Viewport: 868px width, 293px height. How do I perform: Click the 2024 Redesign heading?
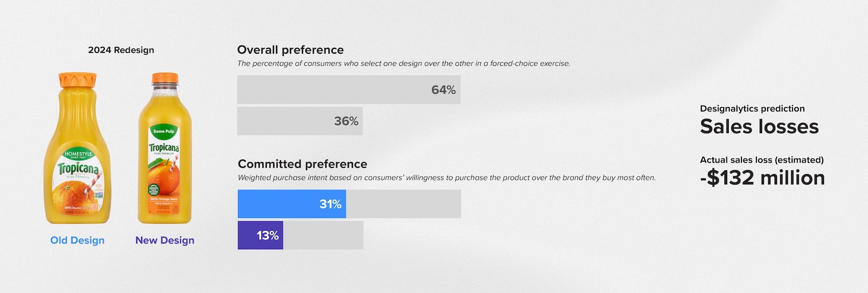[121, 50]
